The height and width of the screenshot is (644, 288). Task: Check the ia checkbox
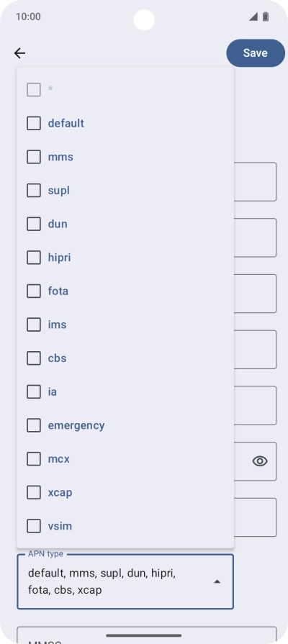click(34, 392)
